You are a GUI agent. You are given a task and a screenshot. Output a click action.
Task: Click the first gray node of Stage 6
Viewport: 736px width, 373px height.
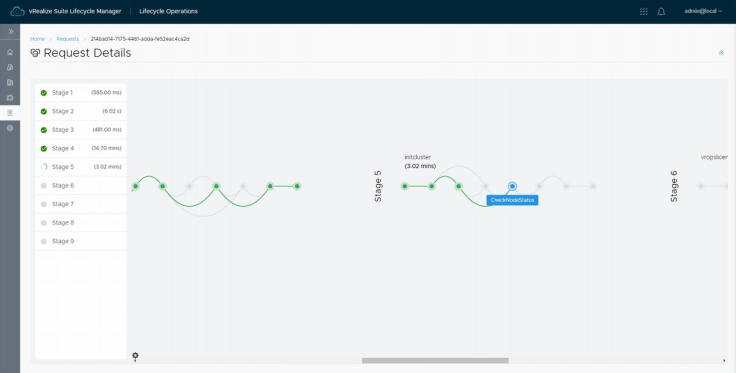point(701,186)
